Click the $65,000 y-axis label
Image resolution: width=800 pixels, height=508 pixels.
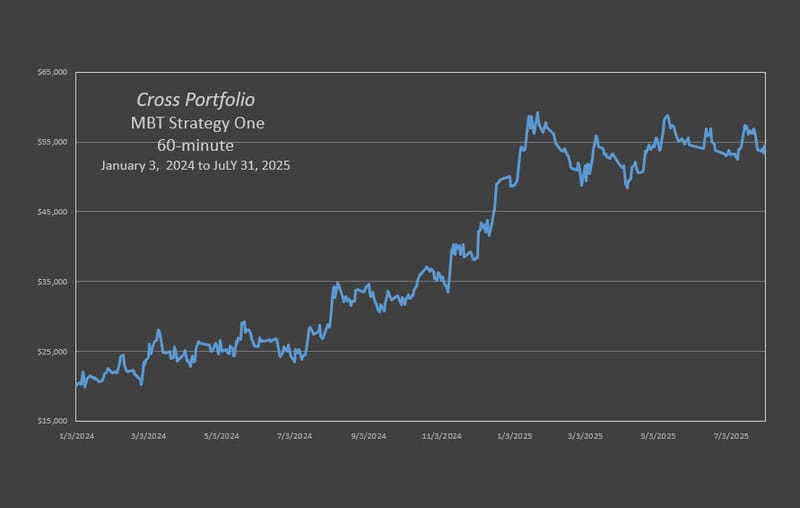point(52,72)
